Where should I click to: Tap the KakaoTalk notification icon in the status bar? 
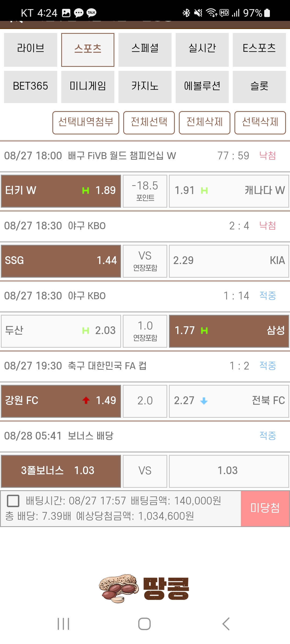pos(91,13)
